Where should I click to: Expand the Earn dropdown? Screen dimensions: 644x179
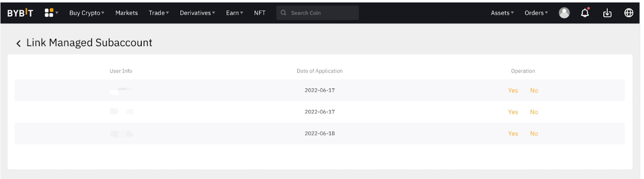click(235, 13)
